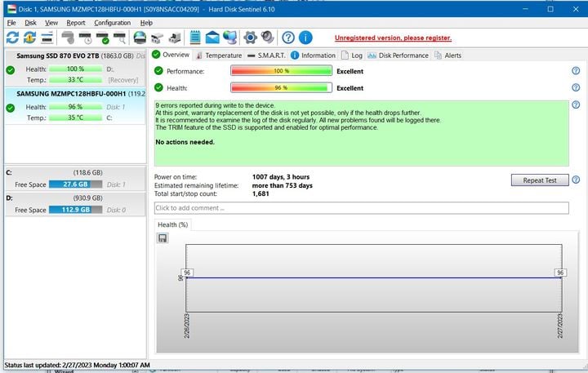Viewport: 588px width, 373px height.
Task: Select the C: (118.6 GB) partition row
Action: pos(75,179)
